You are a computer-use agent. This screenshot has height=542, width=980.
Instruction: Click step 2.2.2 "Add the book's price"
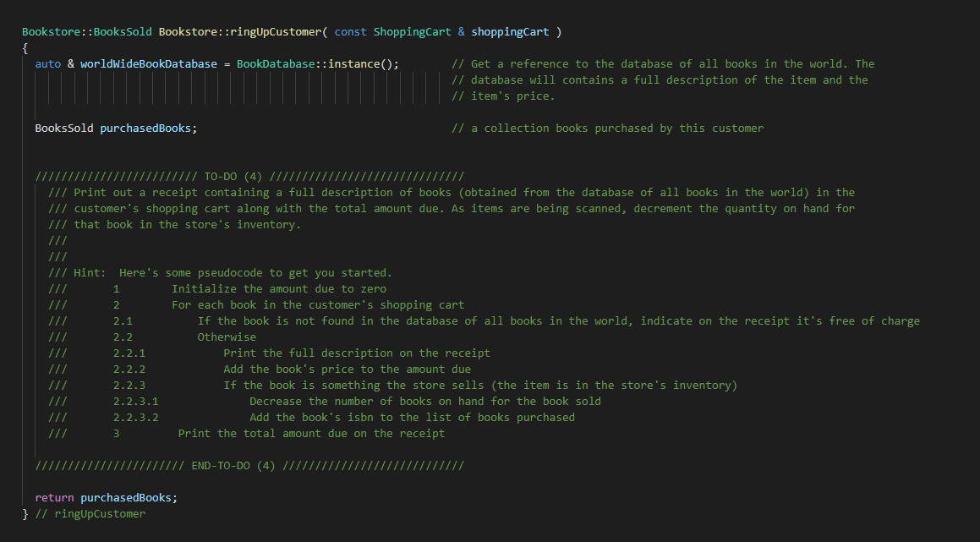pos(348,370)
